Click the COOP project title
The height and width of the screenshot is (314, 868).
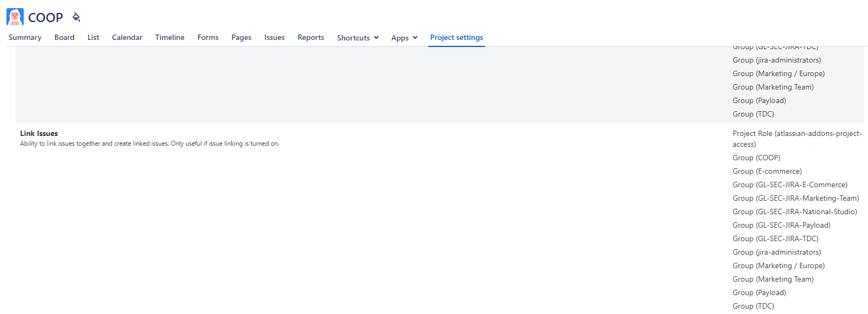pyautogui.click(x=45, y=17)
